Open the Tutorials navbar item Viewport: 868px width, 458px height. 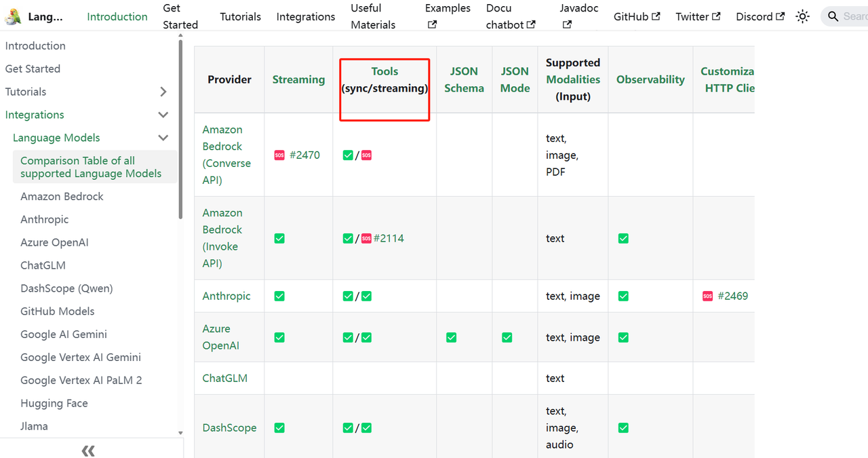[x=240, y=16]
